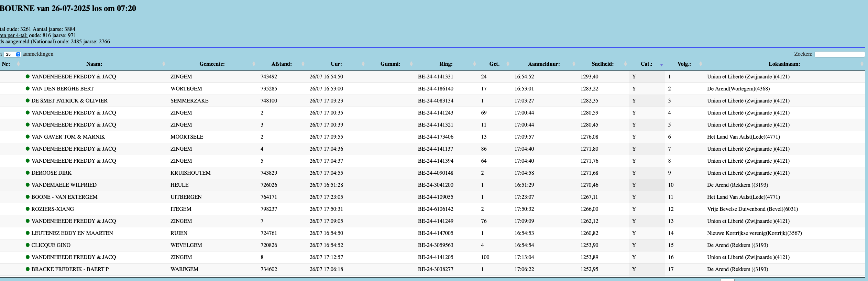Sort table by Afstand column arrows

click(x=303, y=64)
